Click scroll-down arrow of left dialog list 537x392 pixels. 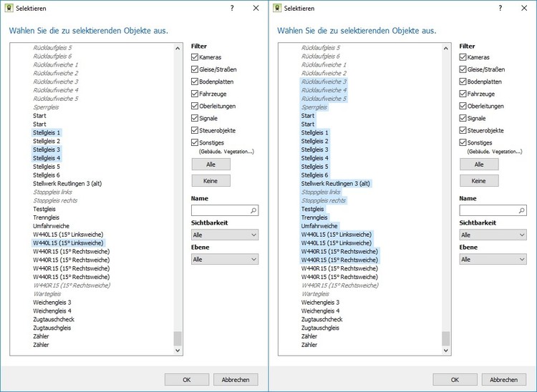[x=178, y=351]
